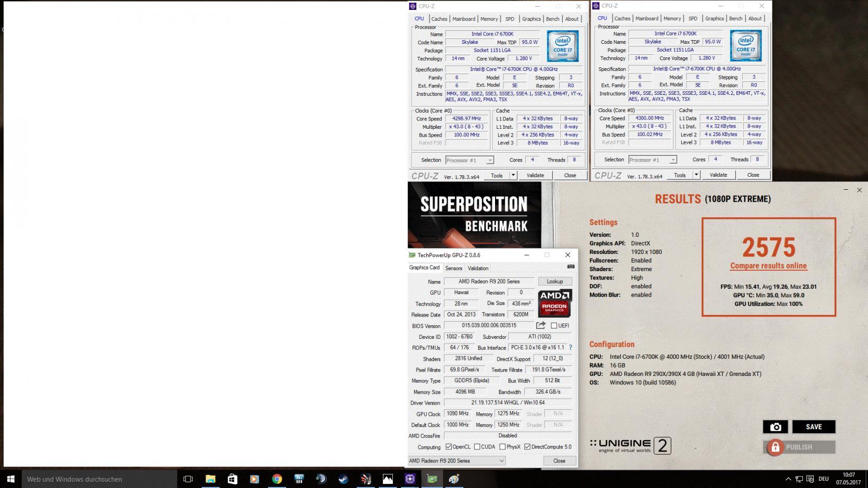The width and height of the screenshot is (868, 488).
Task: Open the Validation tab in GPU-Z
Action: click(478, 268)
